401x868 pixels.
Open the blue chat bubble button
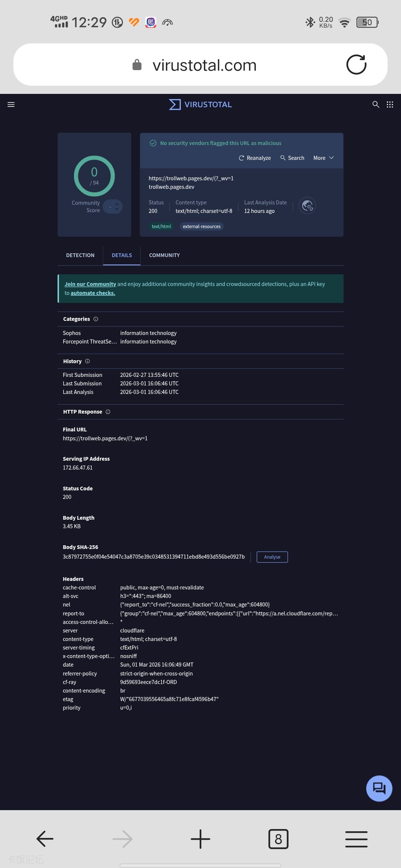379,788
